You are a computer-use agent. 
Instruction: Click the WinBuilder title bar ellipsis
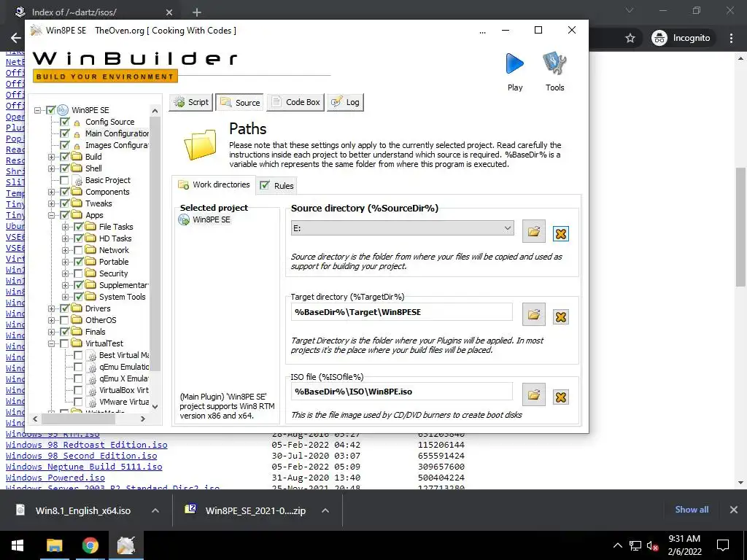pos(483,31)
